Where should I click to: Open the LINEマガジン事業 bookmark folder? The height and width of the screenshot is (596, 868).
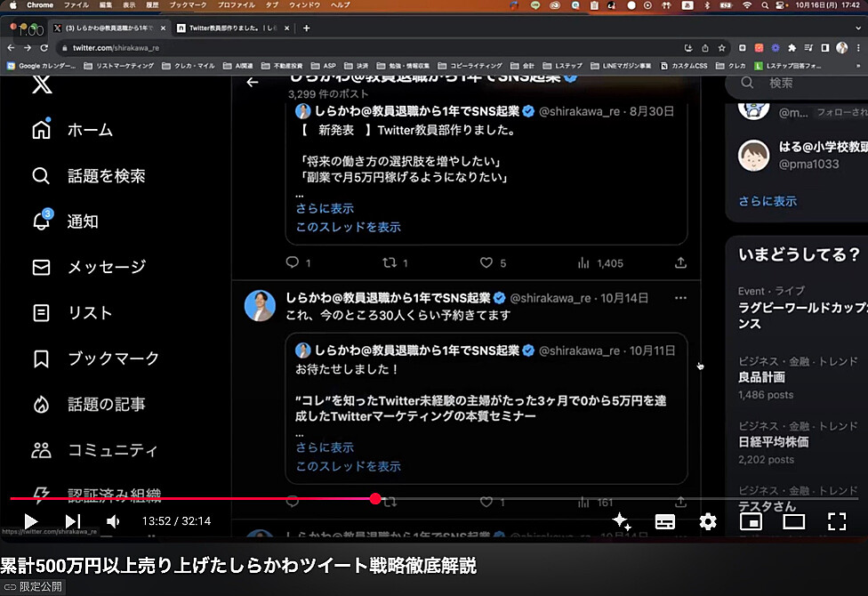pyautogui.click(x=621, y=66)
